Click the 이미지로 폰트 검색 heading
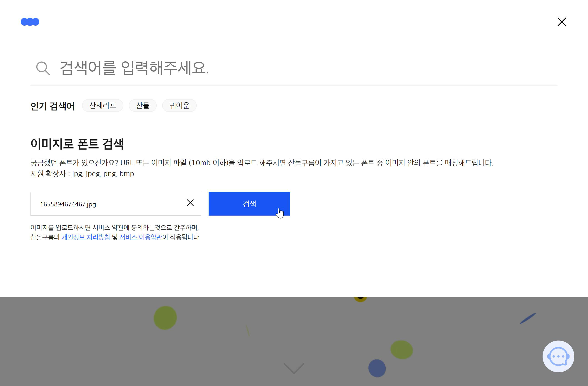The height and width of the screenshot is (386, 588). 77,144
